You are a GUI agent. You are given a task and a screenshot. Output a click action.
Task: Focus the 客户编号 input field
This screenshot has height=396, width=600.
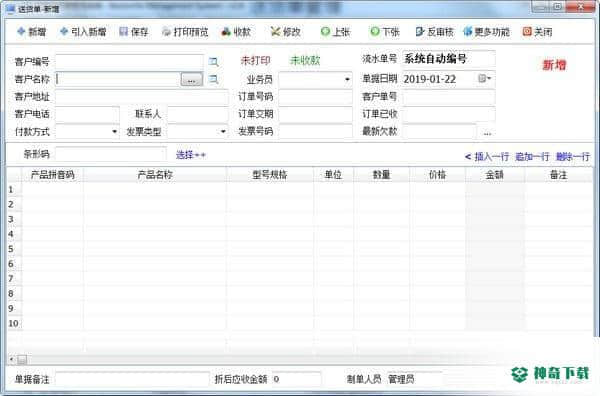[129, 61]
